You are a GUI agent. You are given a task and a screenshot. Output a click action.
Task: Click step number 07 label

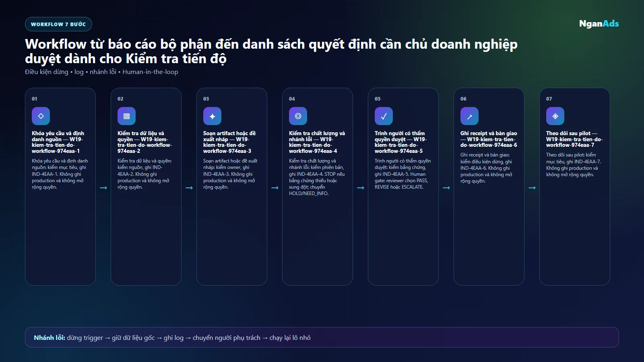click(x=549, y=99)
